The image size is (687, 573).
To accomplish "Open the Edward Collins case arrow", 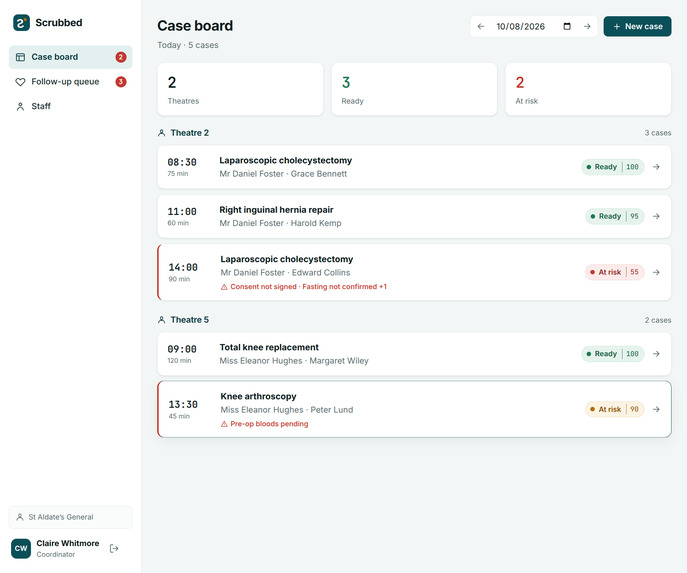I will pos(656,272).
